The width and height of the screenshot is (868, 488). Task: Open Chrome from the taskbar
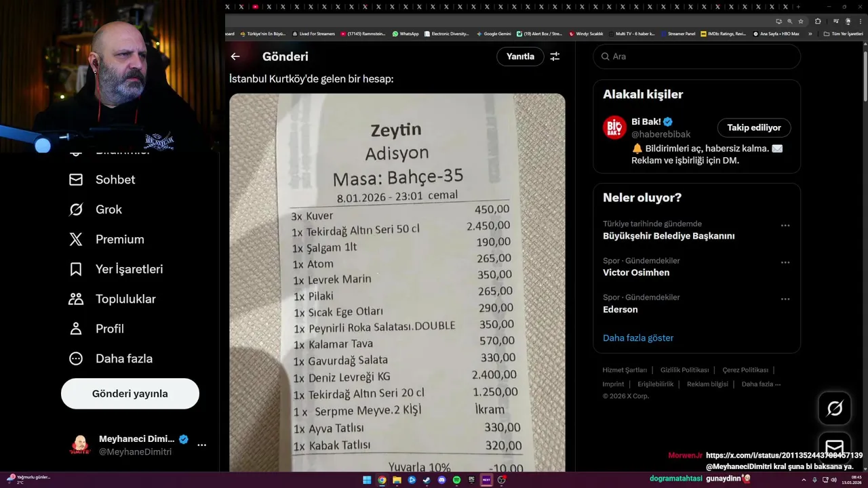pos(382,480)
